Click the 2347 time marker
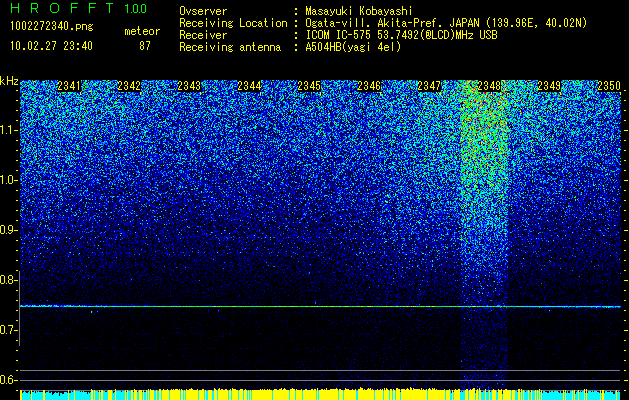 pyautogui.click(x=429, y=86)
